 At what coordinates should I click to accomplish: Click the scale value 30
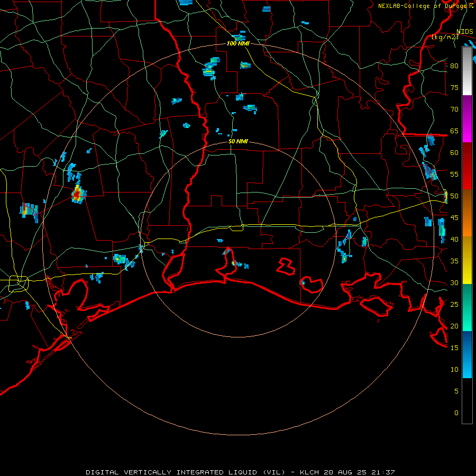pos(454,283)
